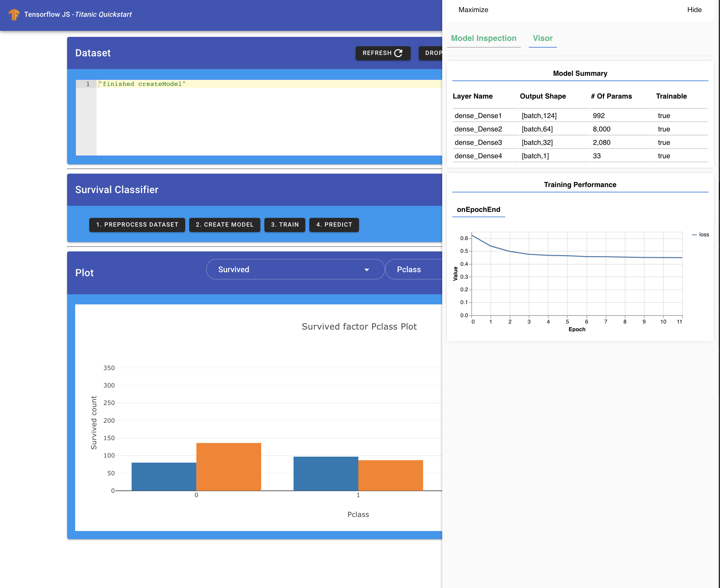Click the orange bar for Pclass 0

[228, 467]
